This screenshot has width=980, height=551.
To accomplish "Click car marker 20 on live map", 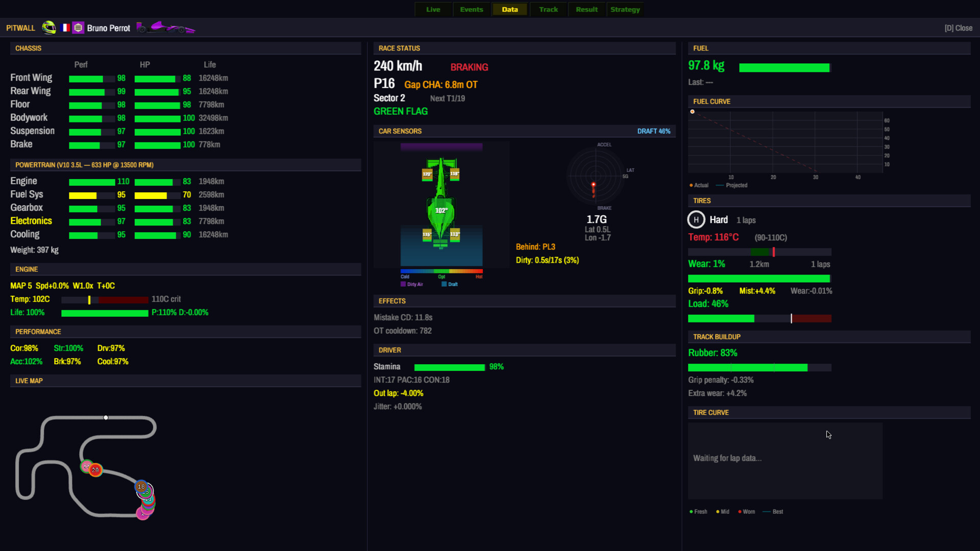I will click(x=95, y=470).
